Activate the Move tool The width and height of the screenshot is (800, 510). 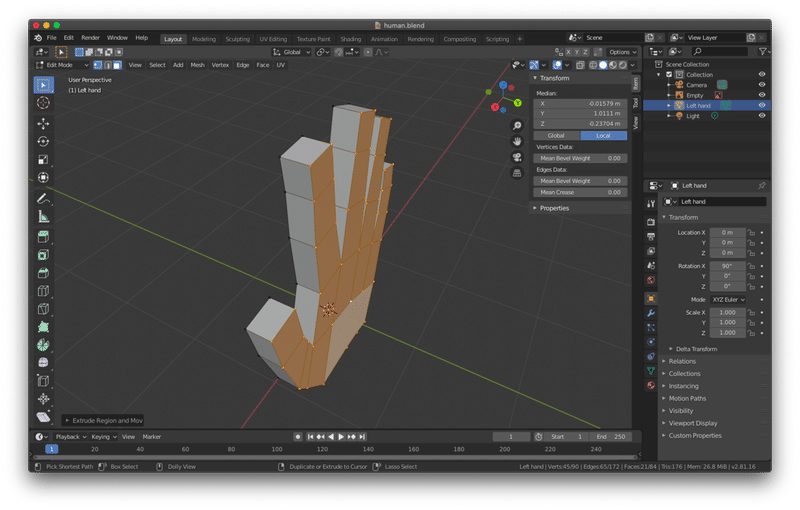click(43, 123)
